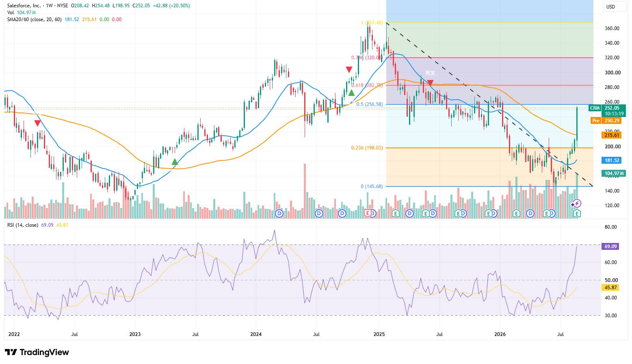Select the Fibonacci 0.618 (282.75) level label
Image resolution: width=632 pixels, height=364 pixels.
coord(367,85)
